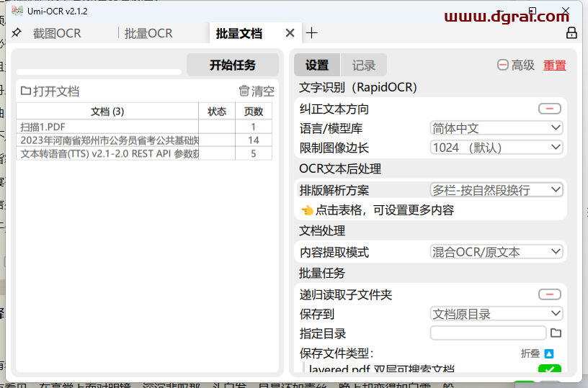The width and height of the screenshot is (588, 388).
Task: Toggle the layered.pdf green switch
Action: [x=549, y=369]
